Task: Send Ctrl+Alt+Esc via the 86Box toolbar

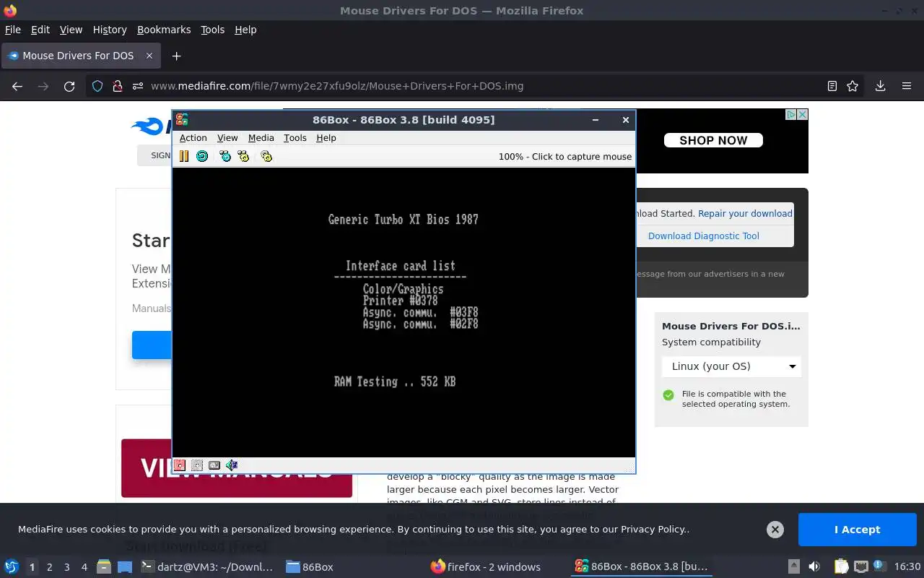Action: 243,156
